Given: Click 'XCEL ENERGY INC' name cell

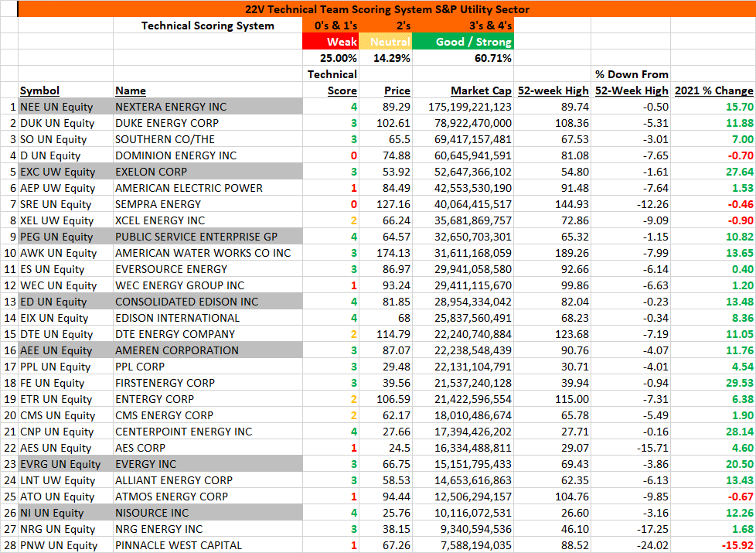Looking at the screenshot, I should (208, 220).
